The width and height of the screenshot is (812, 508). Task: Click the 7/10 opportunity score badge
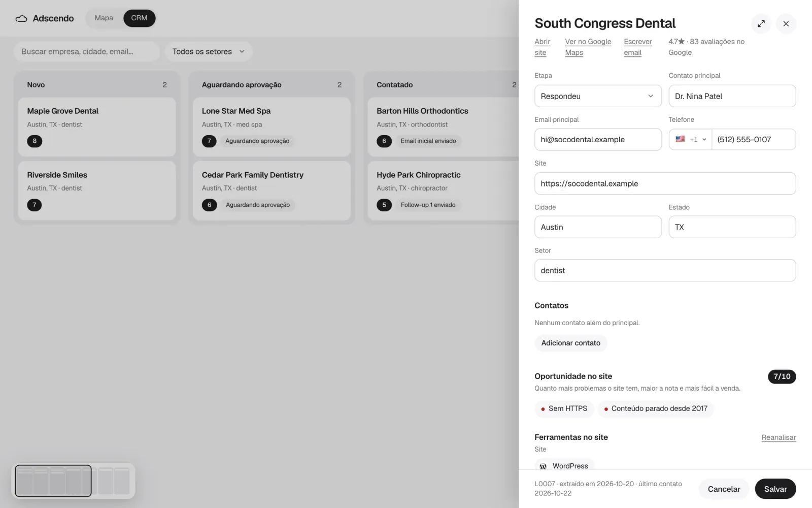[782, 376]
